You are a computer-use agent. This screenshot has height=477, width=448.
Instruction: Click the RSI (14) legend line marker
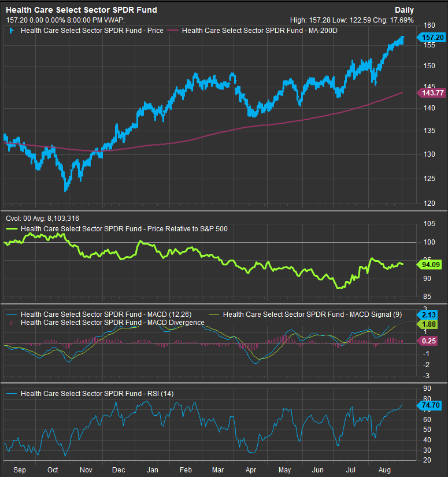click(x=12, y=394)
